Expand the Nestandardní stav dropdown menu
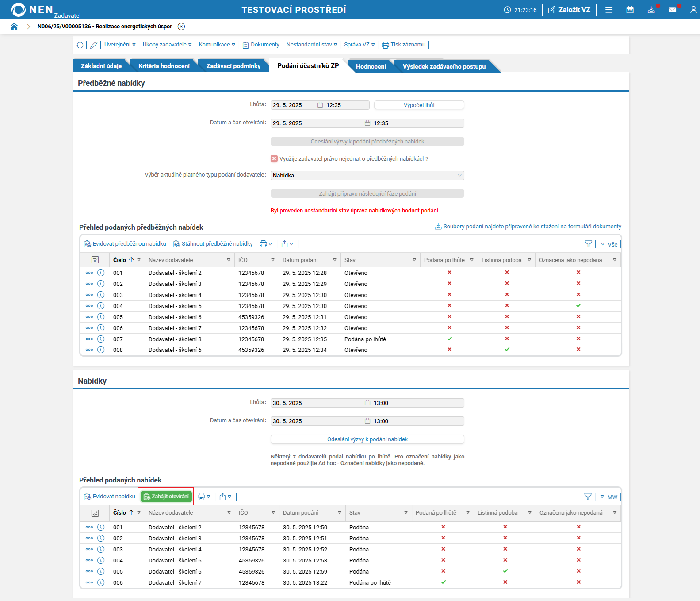 point(311,45)
